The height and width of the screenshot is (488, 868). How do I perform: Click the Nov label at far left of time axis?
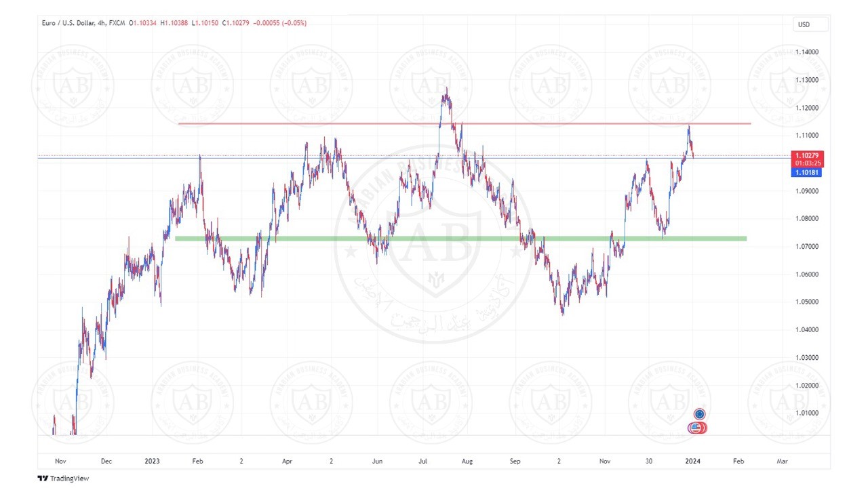pyautogui.click(x=60, y=461)
